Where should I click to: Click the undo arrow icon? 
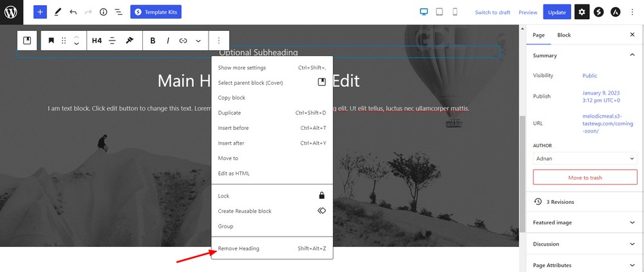tap(73, 12)
